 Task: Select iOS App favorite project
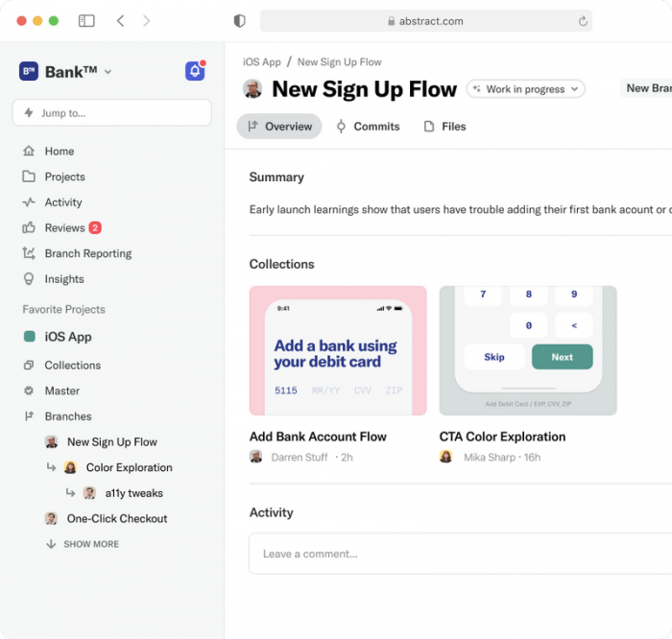(68, 337)
